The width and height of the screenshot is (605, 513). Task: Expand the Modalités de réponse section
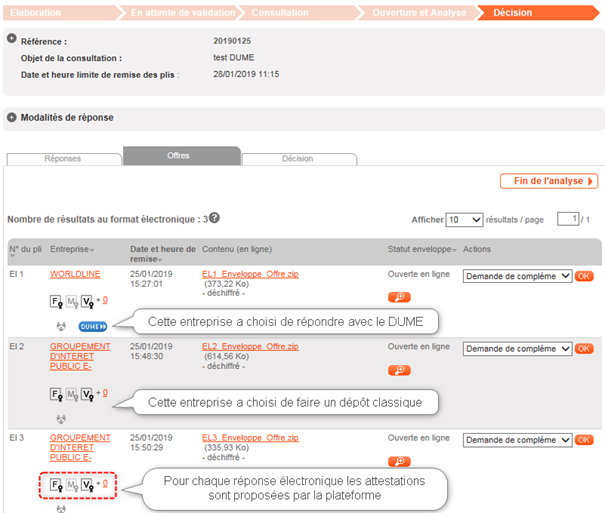[11, 117]
